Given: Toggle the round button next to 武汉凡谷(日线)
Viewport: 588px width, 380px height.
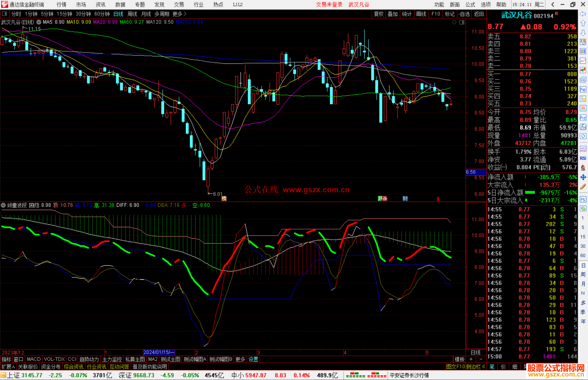Looking at the screenshot, I should (x=39, y=22).
